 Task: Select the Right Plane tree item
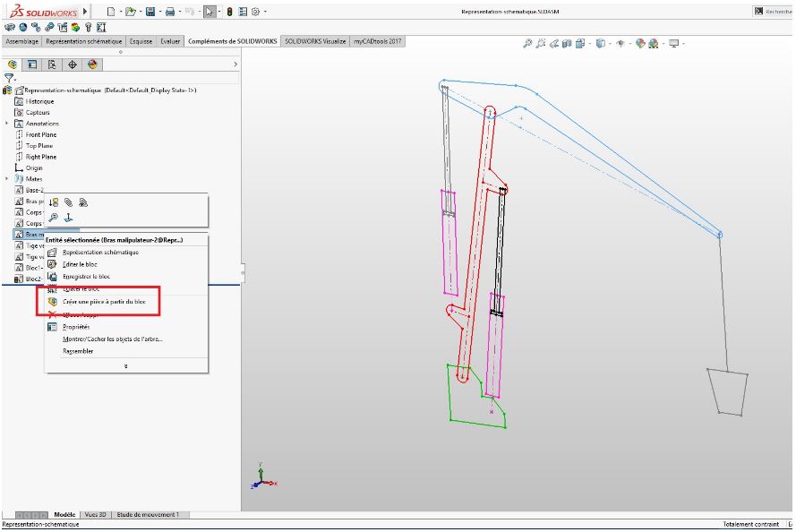[x=36, y=157]
